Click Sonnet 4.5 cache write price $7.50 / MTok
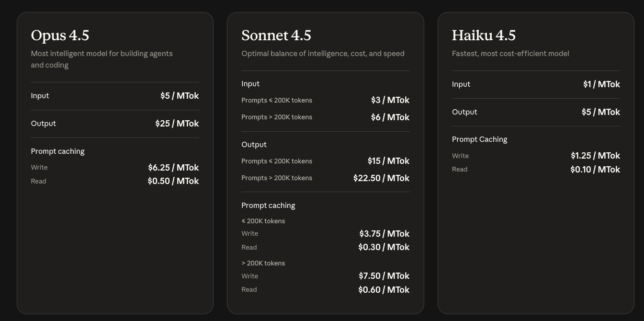644x321 pixels. click(384, 276)
